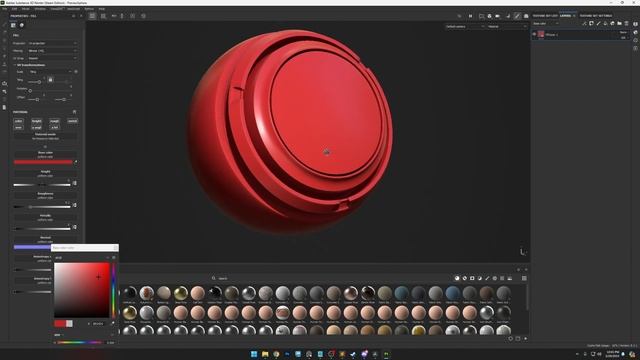
Task: Open the Edit menu
Action: (14, 9)
